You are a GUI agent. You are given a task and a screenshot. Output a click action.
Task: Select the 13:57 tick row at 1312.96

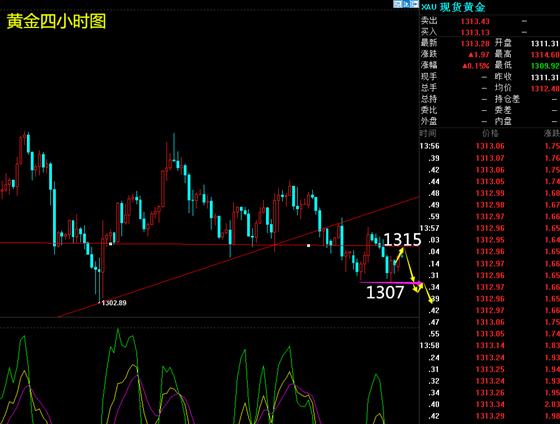pos(490,228)
